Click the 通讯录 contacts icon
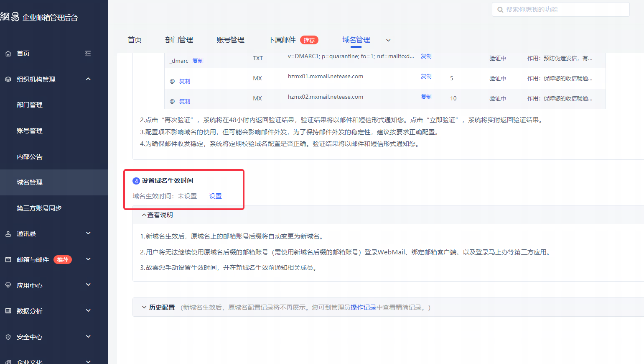The width and height of the screenshot is (644, 364). (8, 234)
